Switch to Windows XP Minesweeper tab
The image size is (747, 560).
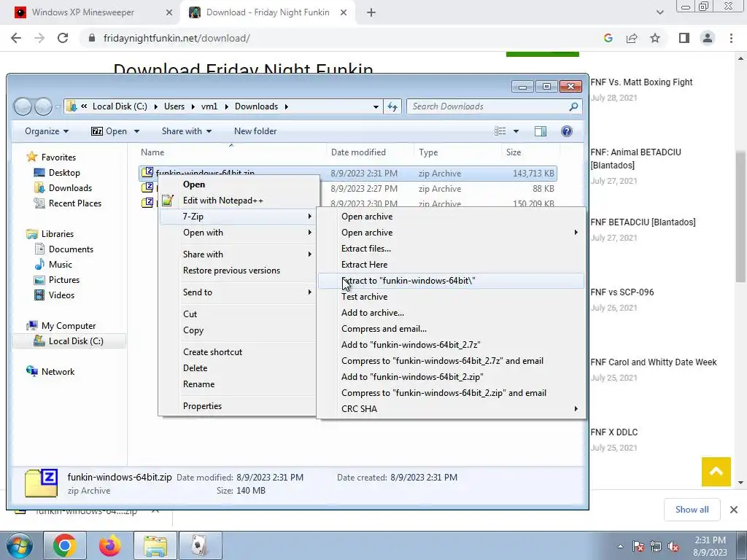click(83, 12)
